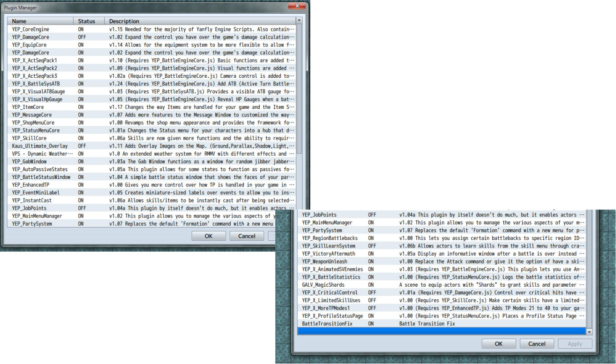Click the scroll-up arrow in upper plugin list
The width and height of the screenshot is (616, 364).
tap(299, 20)
